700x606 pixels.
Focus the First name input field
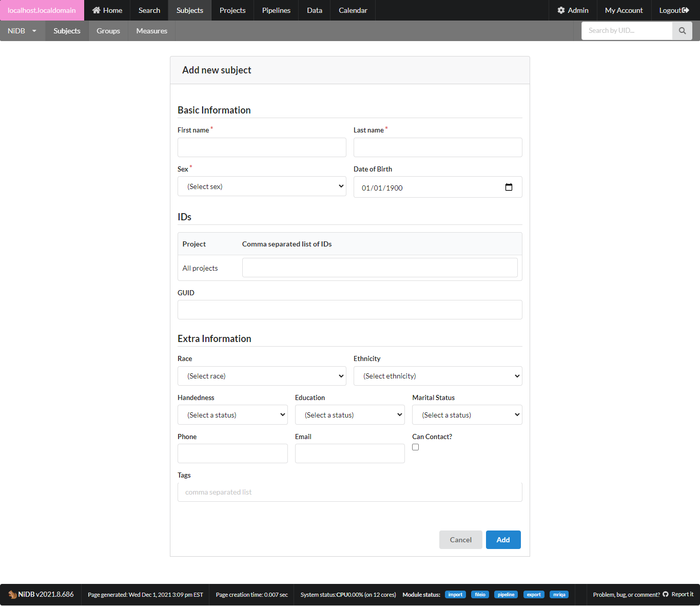coord(262,147)
